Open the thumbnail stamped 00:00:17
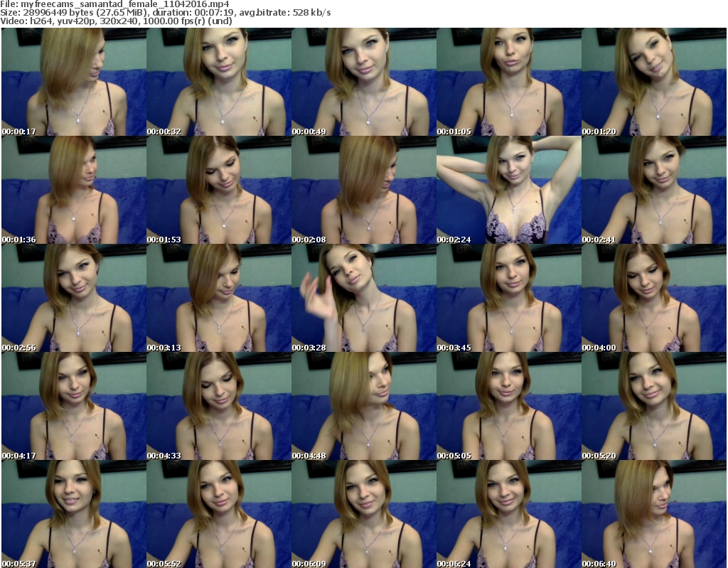Viewport: 728px width, 568px height. [x=74, y=82]
